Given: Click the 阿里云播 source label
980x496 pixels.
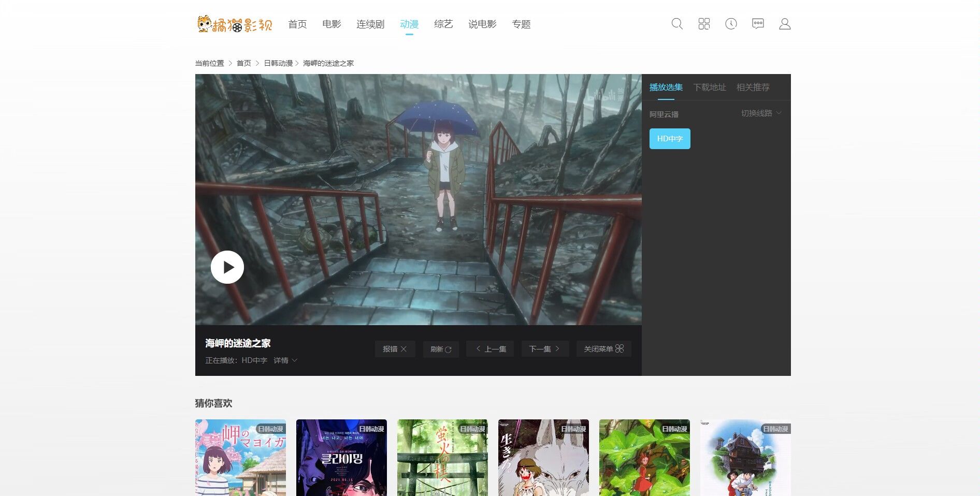Looking at the screenshot, I should pyautogui.click(x=664, y=114).
